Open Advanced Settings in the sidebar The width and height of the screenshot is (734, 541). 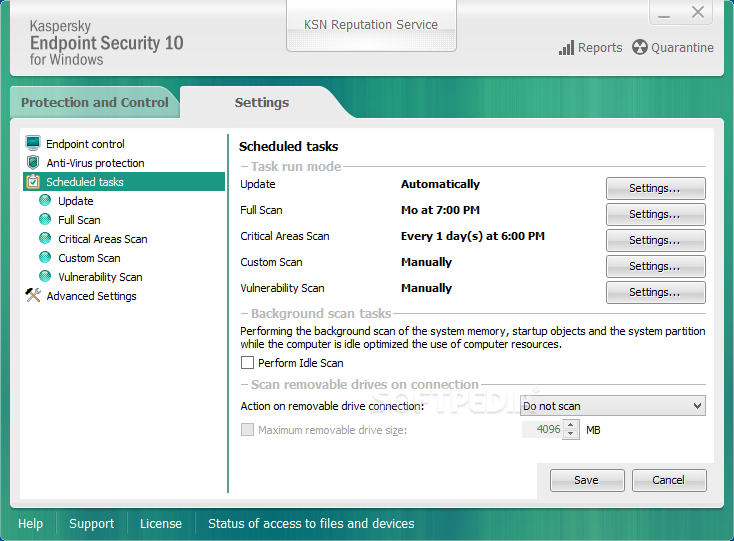91,296
